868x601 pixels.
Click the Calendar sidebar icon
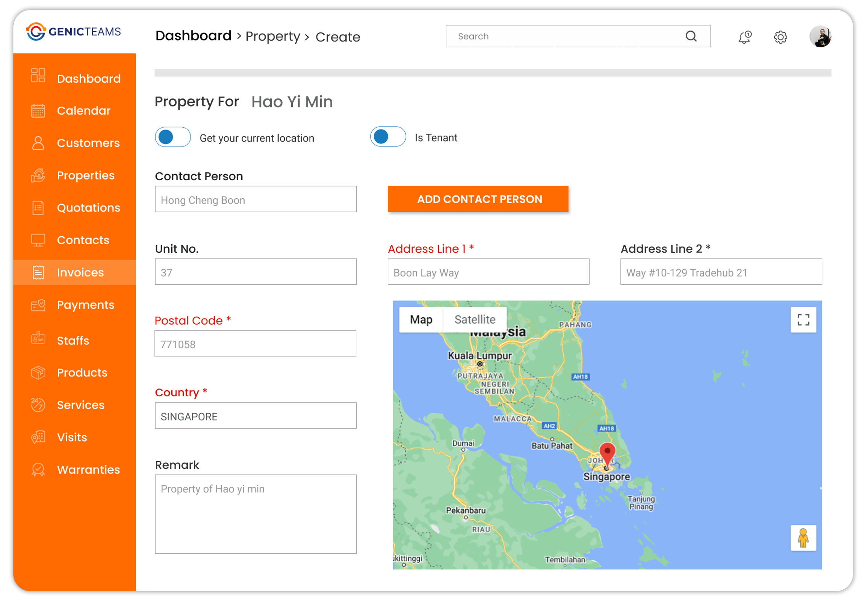[x=38, y=111]
